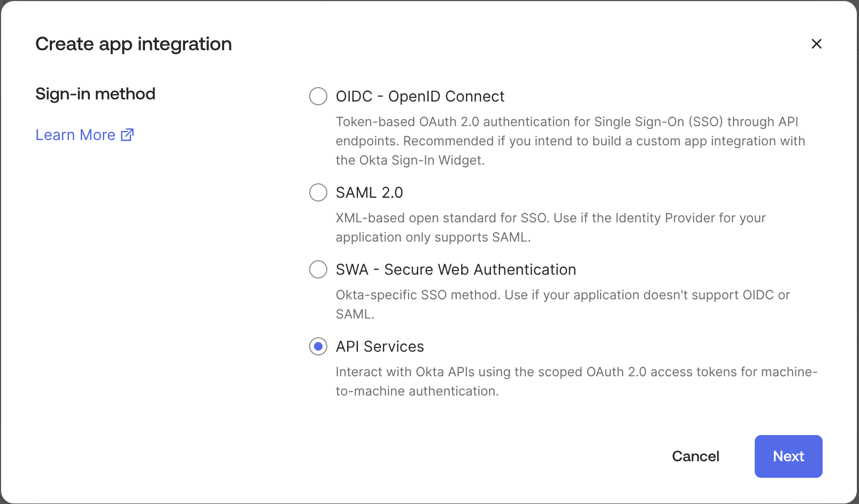
Task: Close the Create app integration dialog
Action: (816, 44)
